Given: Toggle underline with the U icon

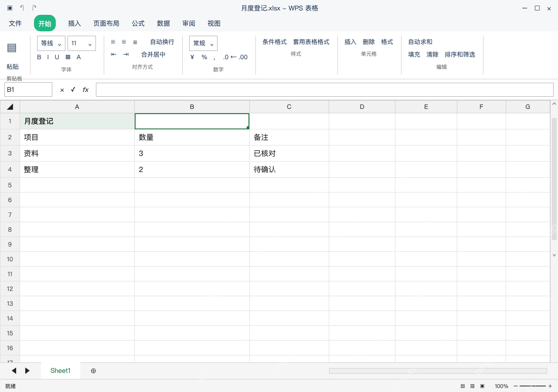Looking at the screenshot, I should [x=57, y=57].
